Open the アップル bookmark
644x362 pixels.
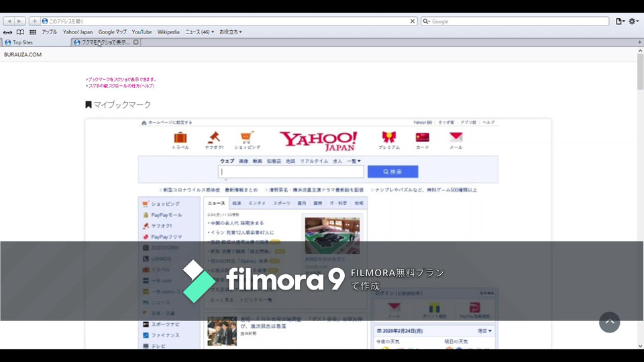click(x=49, y=32)
